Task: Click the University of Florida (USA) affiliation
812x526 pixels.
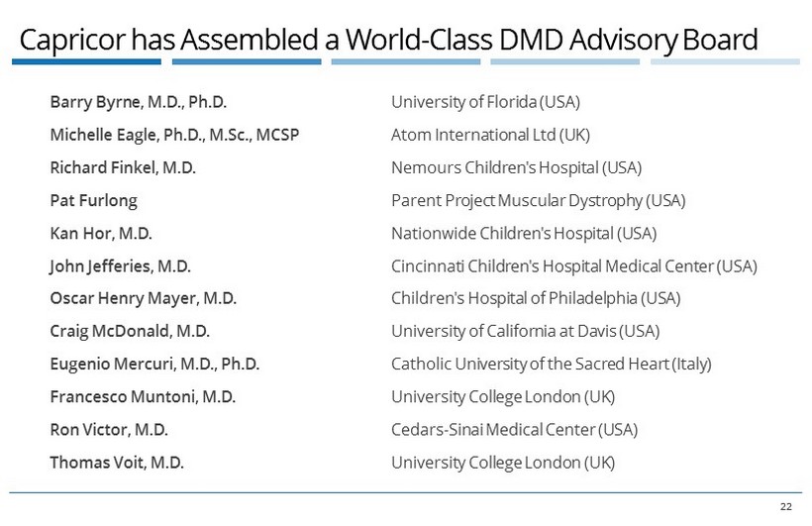Action: click(485, 102)
